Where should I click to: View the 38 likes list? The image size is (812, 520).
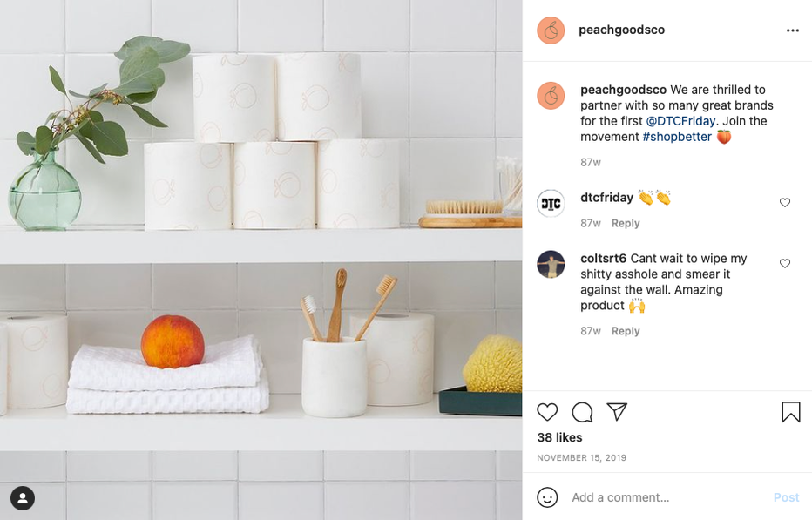tap(559, 437)
